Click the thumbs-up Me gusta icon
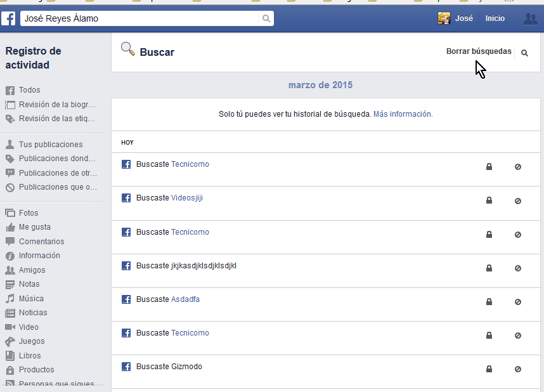This screenshot has width=544, height=392. pos(10,227)
